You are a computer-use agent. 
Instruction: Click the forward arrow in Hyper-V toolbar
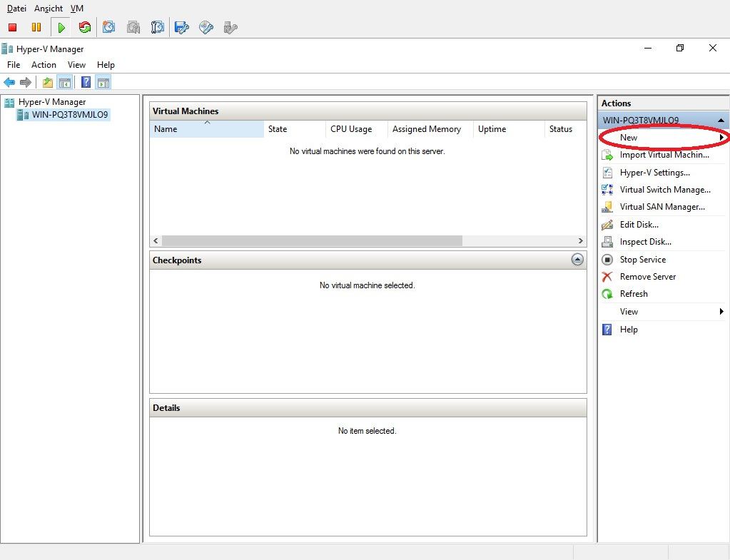point(26,83)
